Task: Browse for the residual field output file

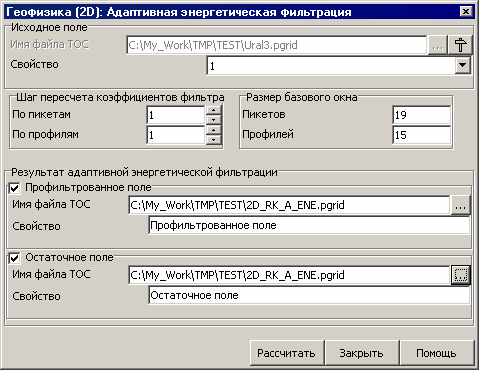Action: 460,275
